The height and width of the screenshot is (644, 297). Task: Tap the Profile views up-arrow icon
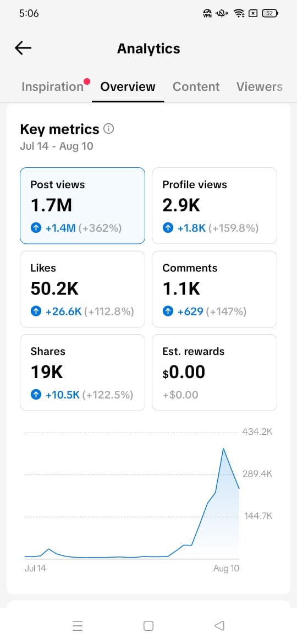168,228
